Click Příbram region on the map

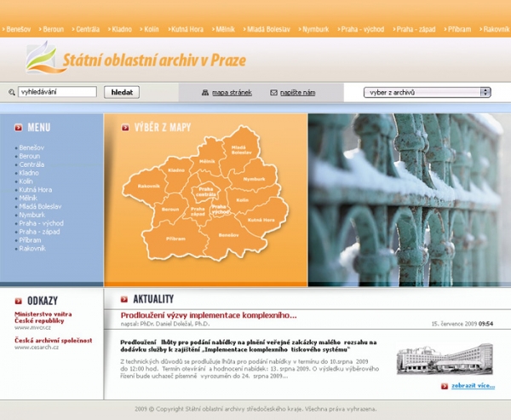tap(175, 239)
